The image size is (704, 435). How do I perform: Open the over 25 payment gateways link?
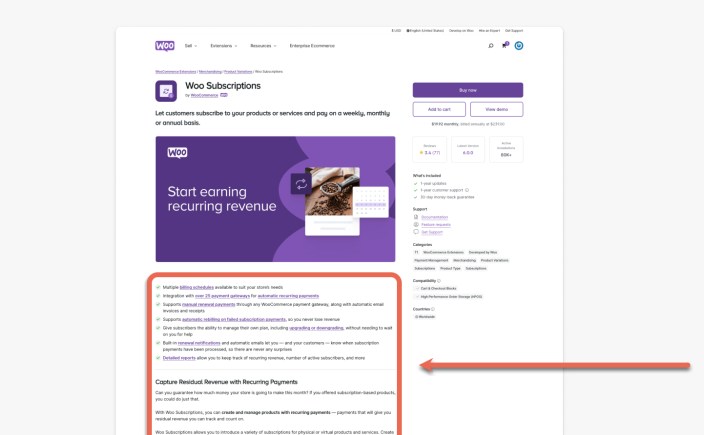(x=222, y=296)
